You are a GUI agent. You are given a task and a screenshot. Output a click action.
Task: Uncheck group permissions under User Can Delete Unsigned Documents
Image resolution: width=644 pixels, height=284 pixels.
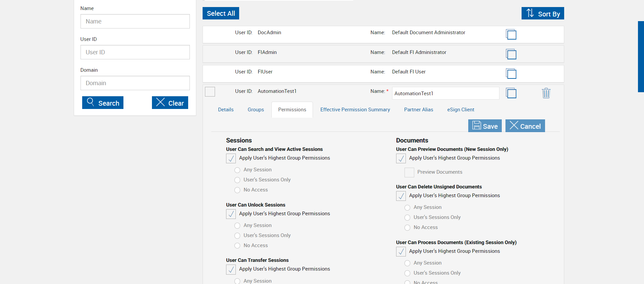[401, 196]
